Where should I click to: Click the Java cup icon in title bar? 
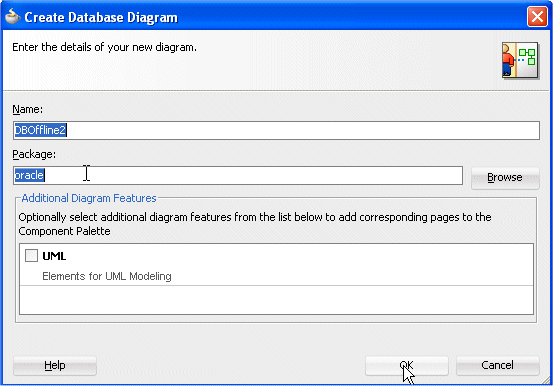click(12, 16)
